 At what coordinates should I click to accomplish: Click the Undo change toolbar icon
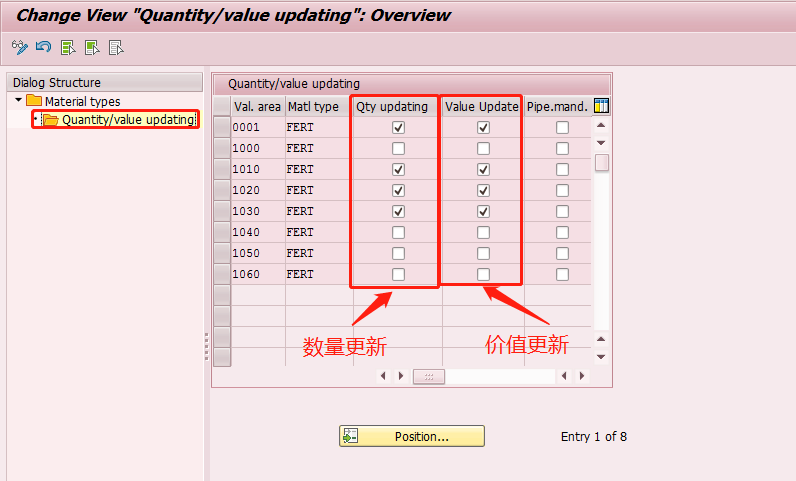point(43,48)
